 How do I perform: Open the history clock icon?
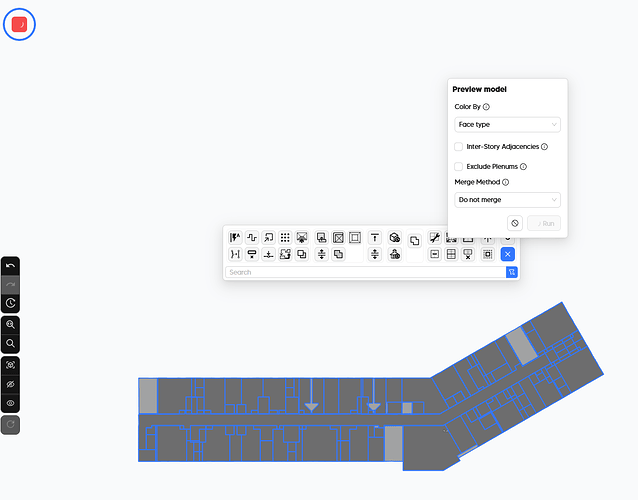coord(11,303)
